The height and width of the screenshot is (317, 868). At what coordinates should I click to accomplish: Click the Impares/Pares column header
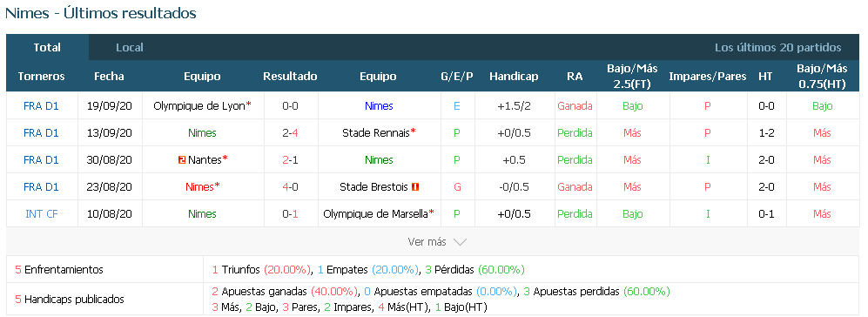click(x=708, y=77)
